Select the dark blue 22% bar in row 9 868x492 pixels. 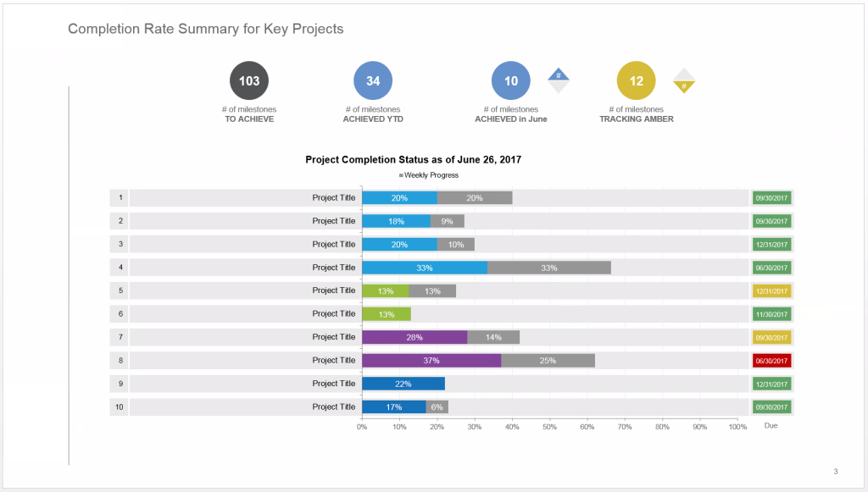[x=403, y=384]
